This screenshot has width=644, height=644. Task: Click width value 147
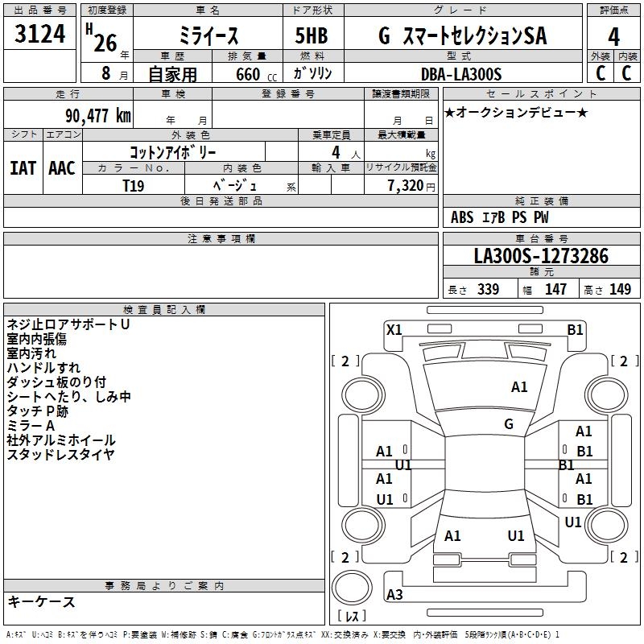point(555,289)
